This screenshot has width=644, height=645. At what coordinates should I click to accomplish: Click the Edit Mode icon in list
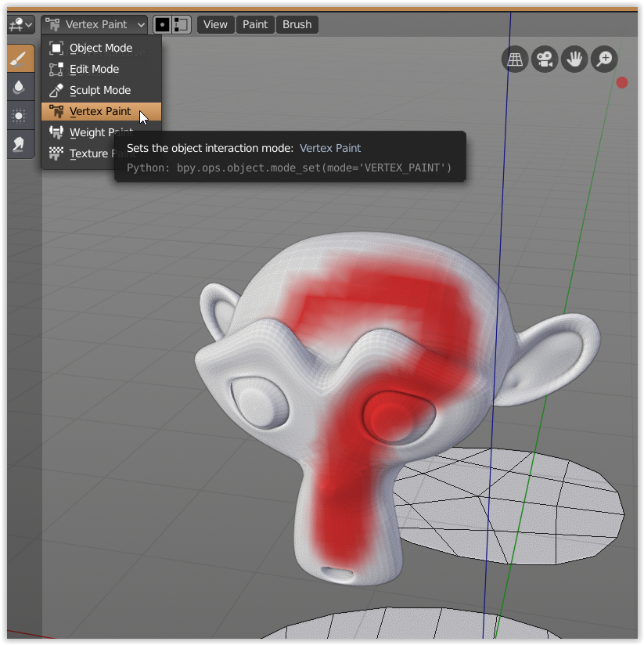click(56, 69)
